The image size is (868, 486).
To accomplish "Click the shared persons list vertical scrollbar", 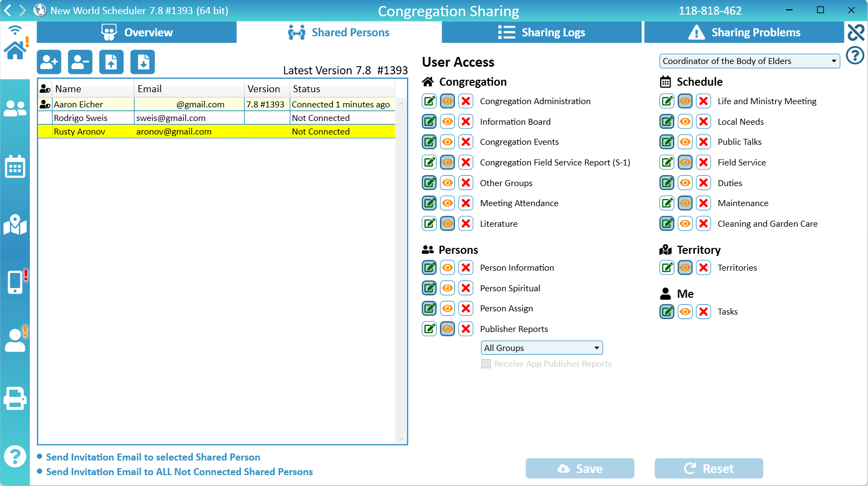I will click(x=401, y=271).
